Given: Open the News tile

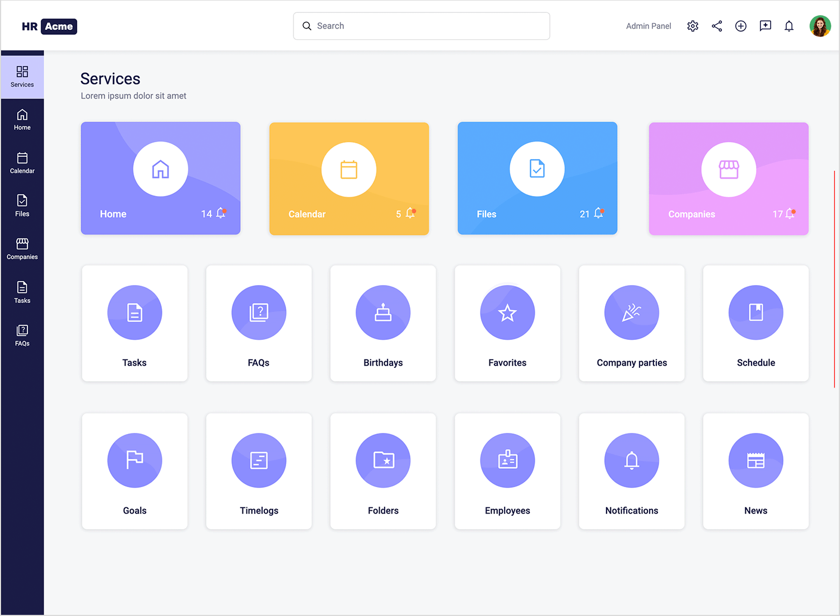Looking at the screenshot, I should 756,471.
